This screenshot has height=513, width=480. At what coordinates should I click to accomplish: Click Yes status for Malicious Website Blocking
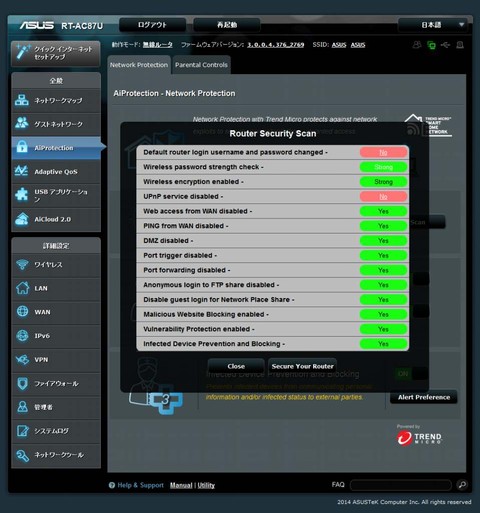pyautogui.click(x=383, y=314)
